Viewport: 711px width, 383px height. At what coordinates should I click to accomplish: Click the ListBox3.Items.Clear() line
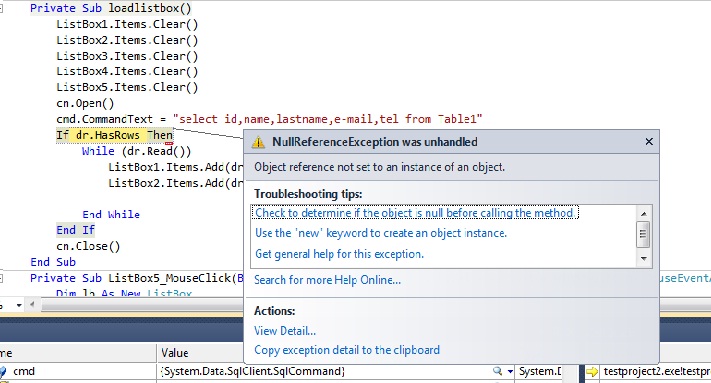click(127, 56)
